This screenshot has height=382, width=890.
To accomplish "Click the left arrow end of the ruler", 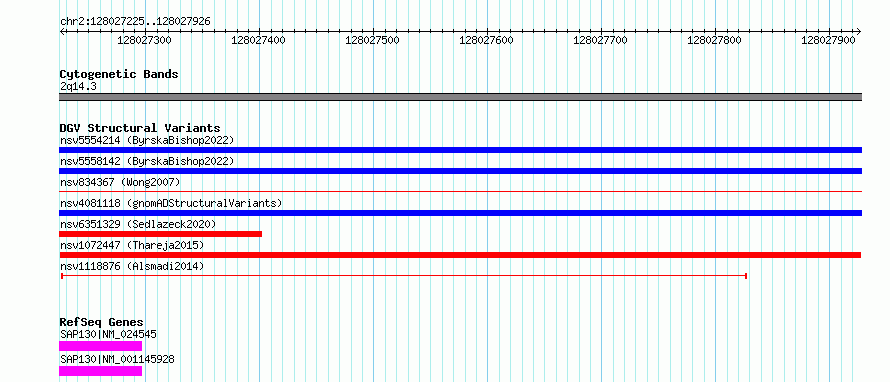I will pos(62,31).
